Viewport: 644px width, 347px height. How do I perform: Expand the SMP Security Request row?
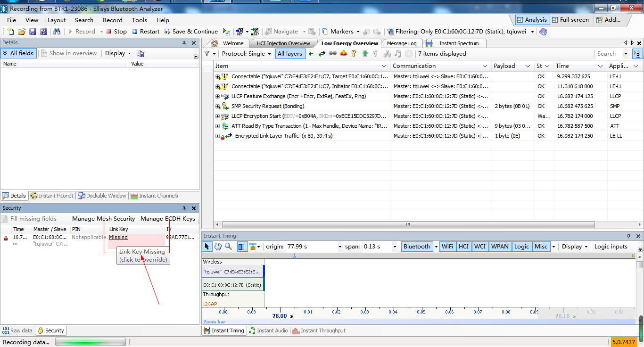coord(218,107)
